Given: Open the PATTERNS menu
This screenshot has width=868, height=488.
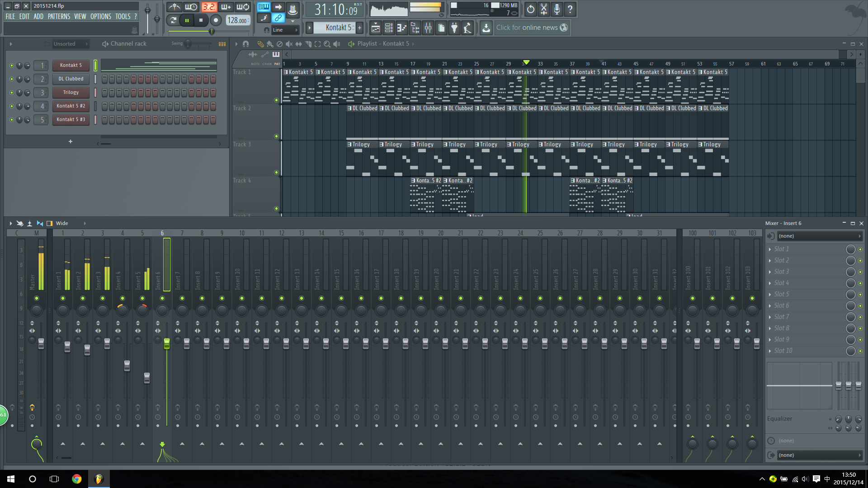Looking at the screenshot, I should [59, 16].
